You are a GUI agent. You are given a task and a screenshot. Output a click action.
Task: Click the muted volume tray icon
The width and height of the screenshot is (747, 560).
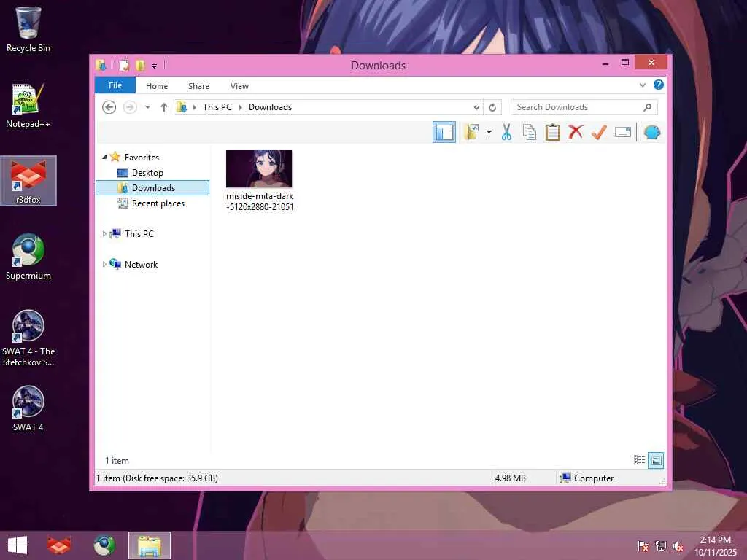click(678, 546)
